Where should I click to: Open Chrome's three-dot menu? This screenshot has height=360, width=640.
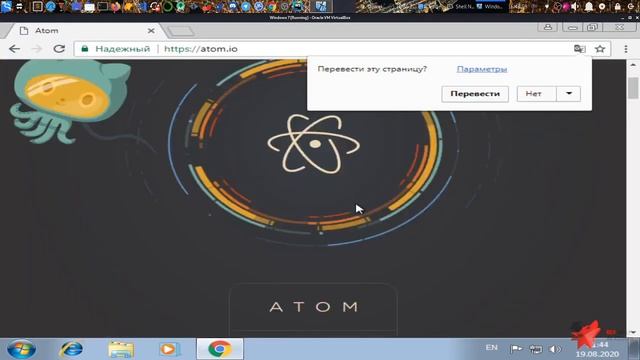click(x=626, y=49)
